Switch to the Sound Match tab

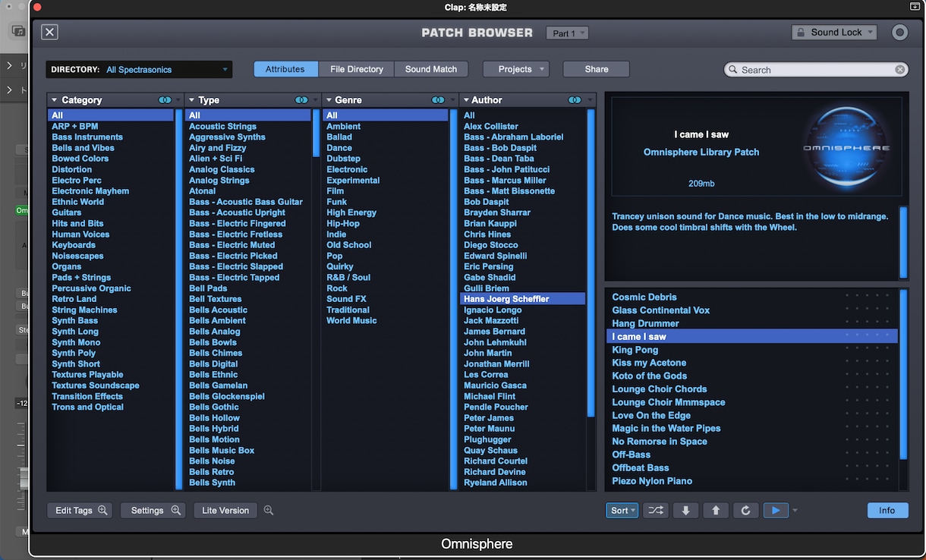click(x=431, y=69)
